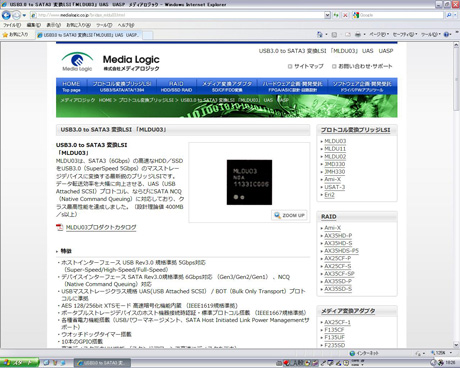Open the ファイル (File) menu
The height and width of the screenshot is (368, 460).
(12, 25)
